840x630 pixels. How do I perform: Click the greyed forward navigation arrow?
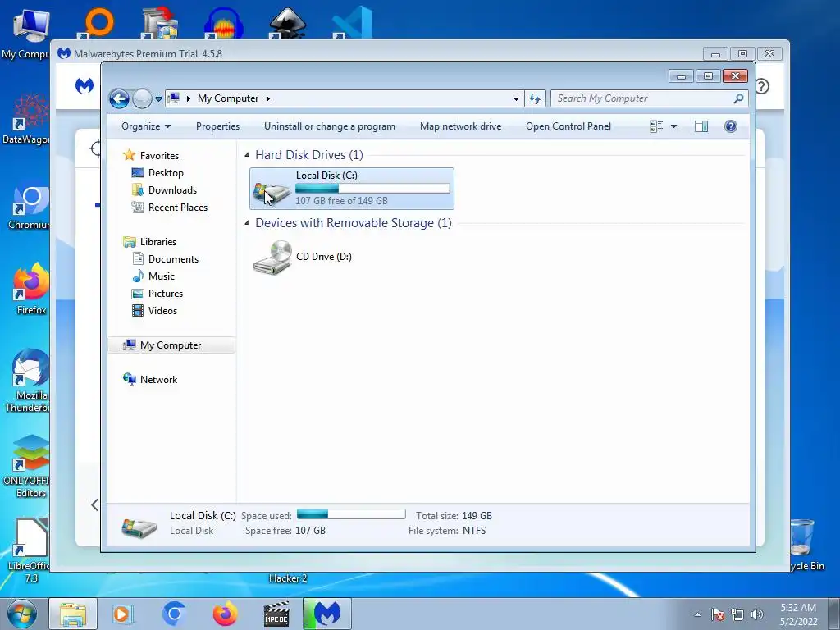point(141,98)
